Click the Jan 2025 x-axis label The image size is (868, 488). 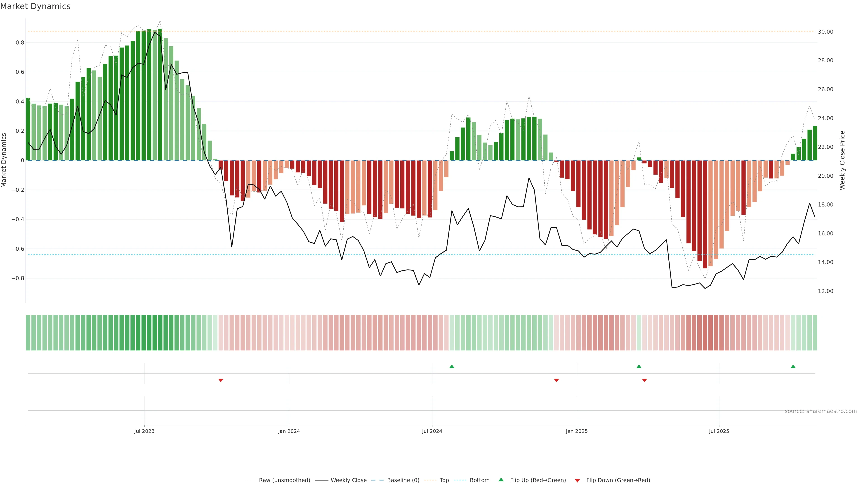577,431
